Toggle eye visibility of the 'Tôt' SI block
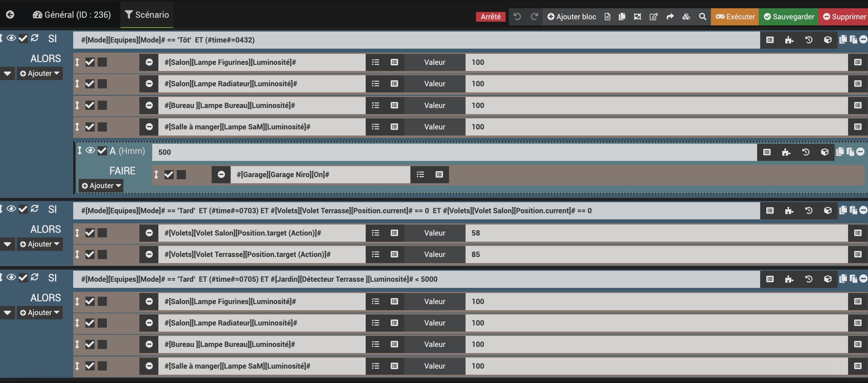The height and width of the screenshot is (383, 868). click(x=11, y=38)
